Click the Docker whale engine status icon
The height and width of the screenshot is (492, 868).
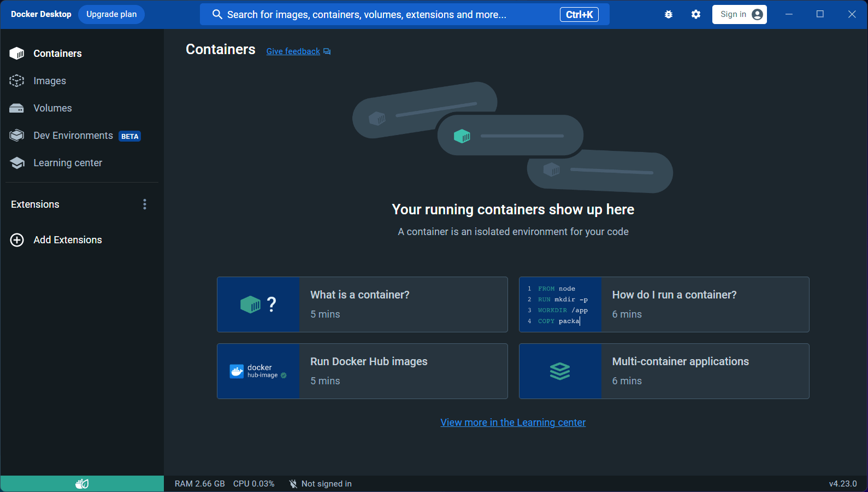pyautogui.click(x=82, y=484)
